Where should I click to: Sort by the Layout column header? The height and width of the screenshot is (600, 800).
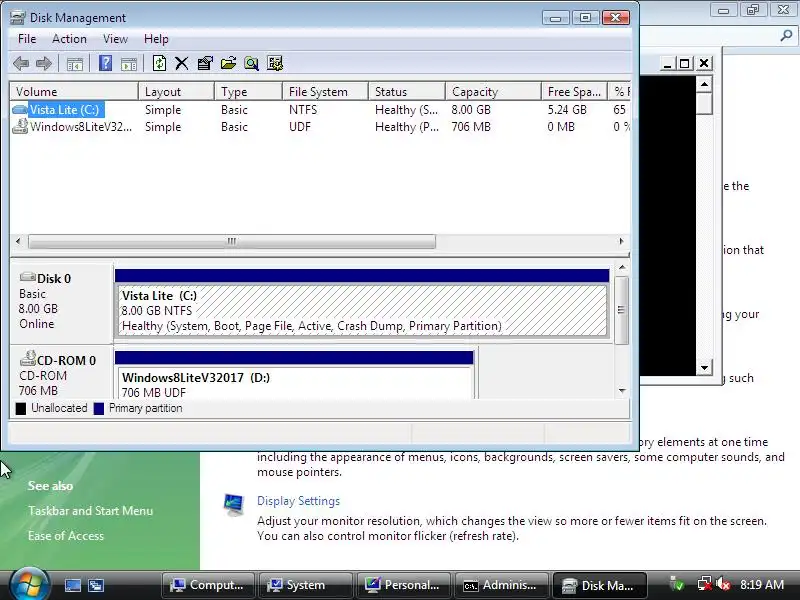coord(176,91)
